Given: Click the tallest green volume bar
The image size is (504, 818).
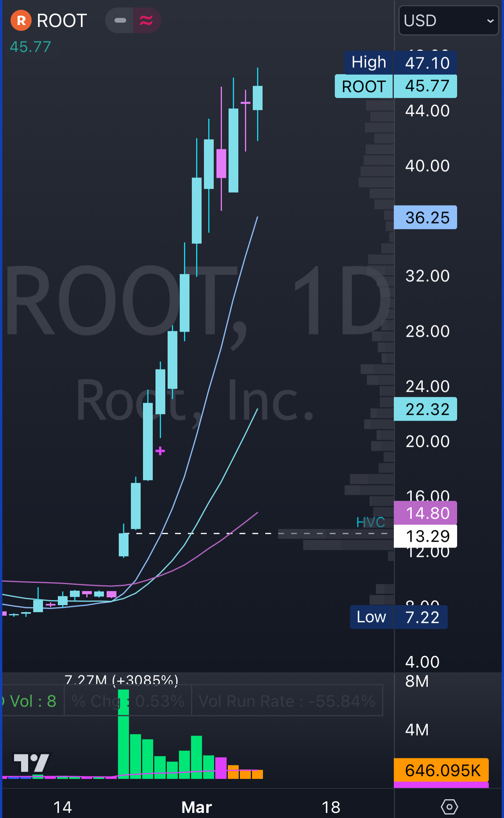Looking at the screenshot, I should (123, 734).
